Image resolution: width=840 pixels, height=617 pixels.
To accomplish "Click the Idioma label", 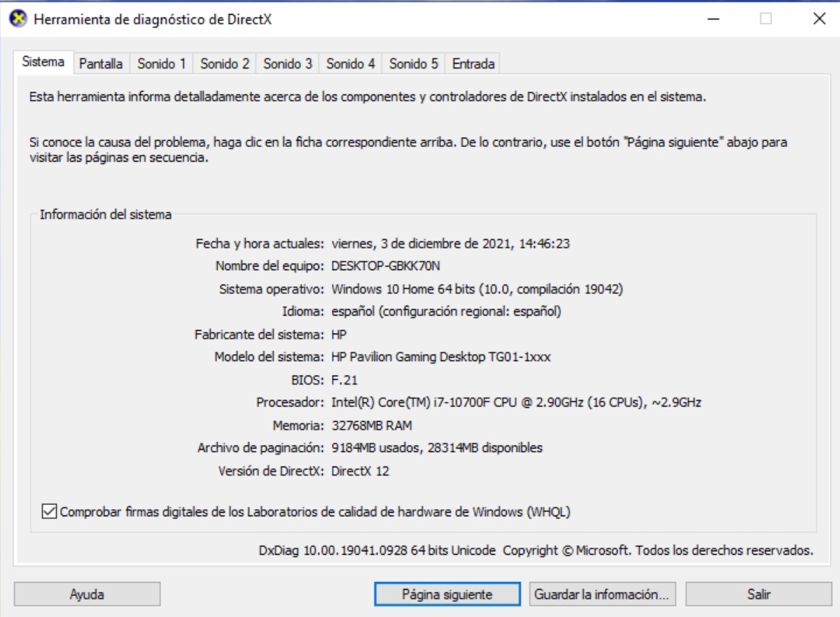I will [x=302, y=311].
